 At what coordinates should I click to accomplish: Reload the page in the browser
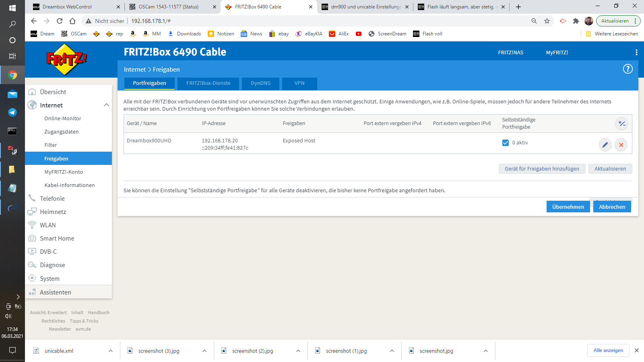click(60, 21)
